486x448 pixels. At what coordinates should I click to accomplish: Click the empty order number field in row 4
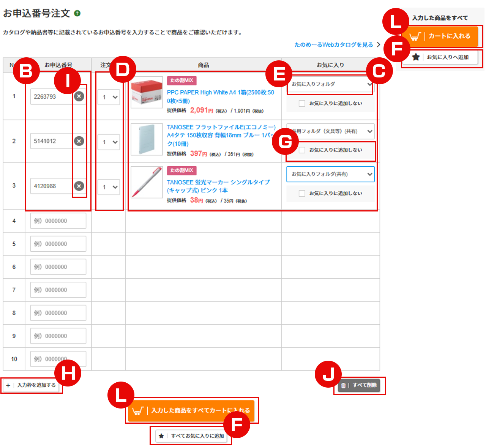pyautogui.click(x=58, y=221)
